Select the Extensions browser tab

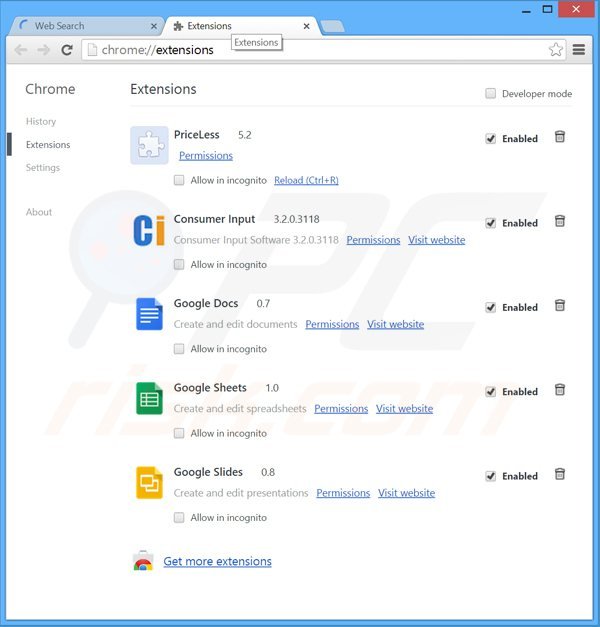pos(241,26)
